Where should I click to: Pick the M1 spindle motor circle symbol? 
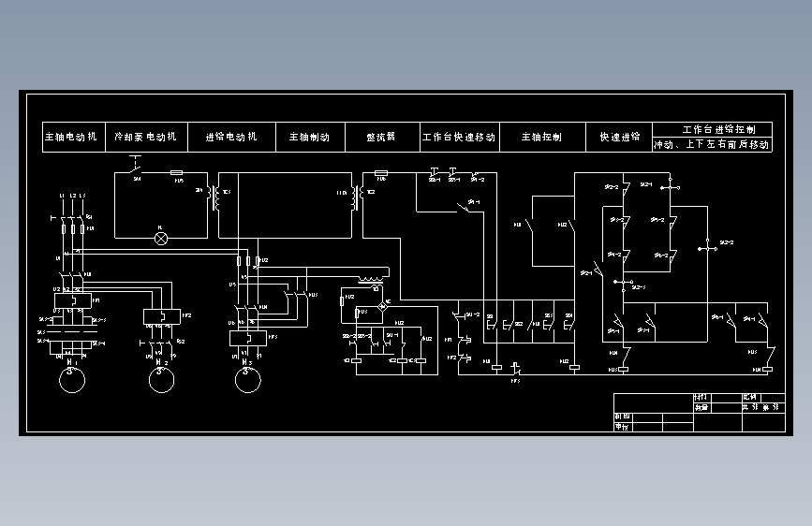coord(72,380)
